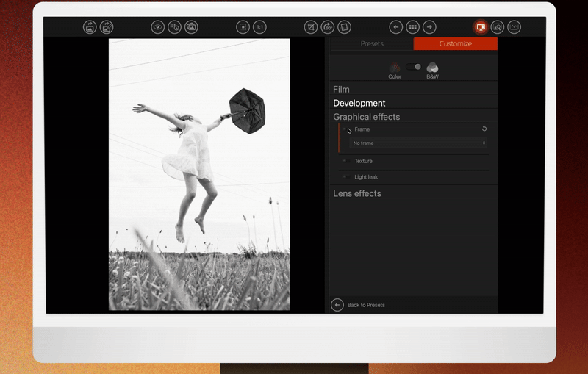Click the highlighted red monitor panel icon
Screen dimensions: 588x374
pos(481,27)
